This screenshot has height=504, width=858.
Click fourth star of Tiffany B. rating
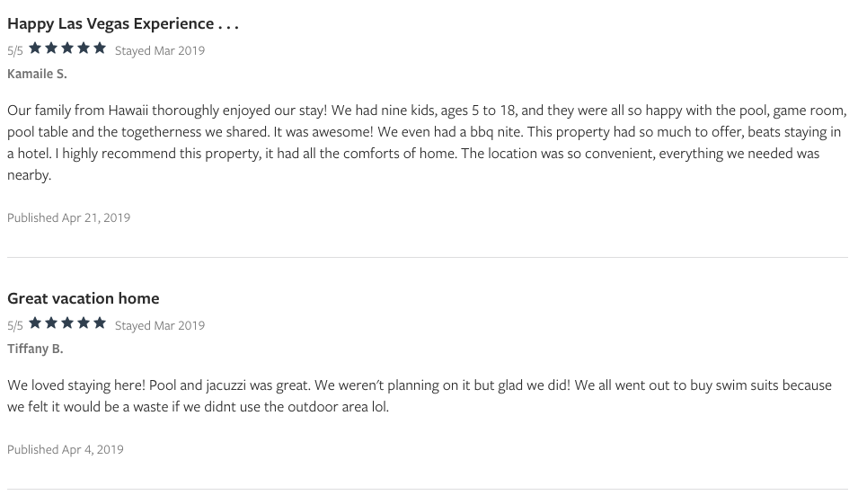[x=84, y=323]
